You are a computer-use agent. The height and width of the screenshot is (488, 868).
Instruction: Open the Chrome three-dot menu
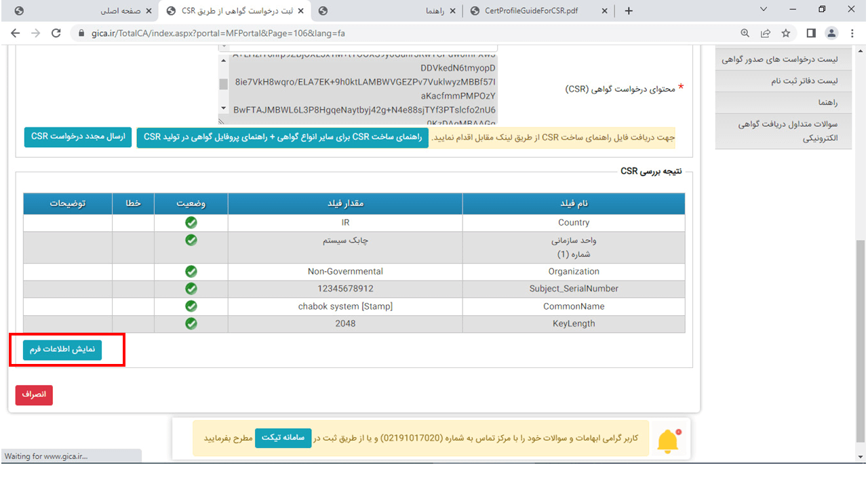click(852, 33)
